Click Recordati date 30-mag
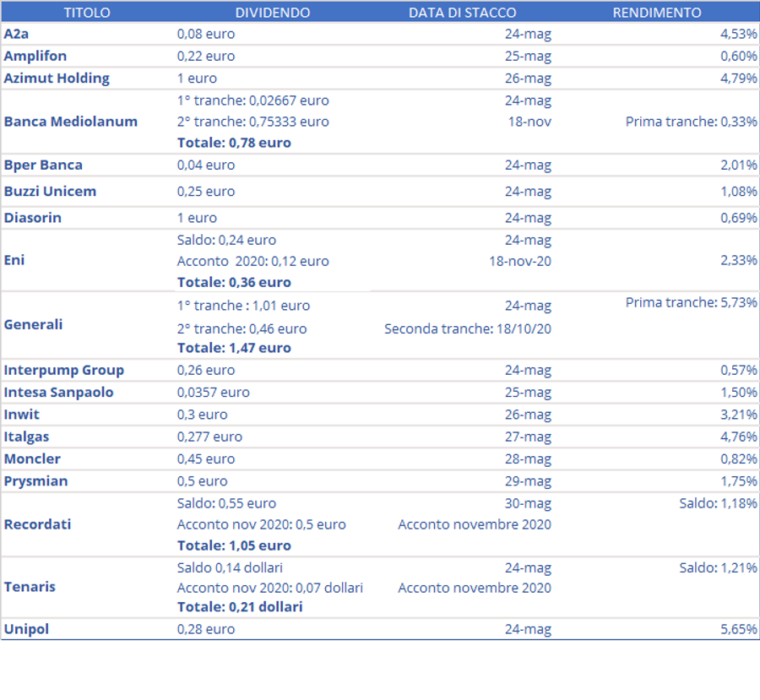Viewport: 760px width, 700px height. pos(528,503)
